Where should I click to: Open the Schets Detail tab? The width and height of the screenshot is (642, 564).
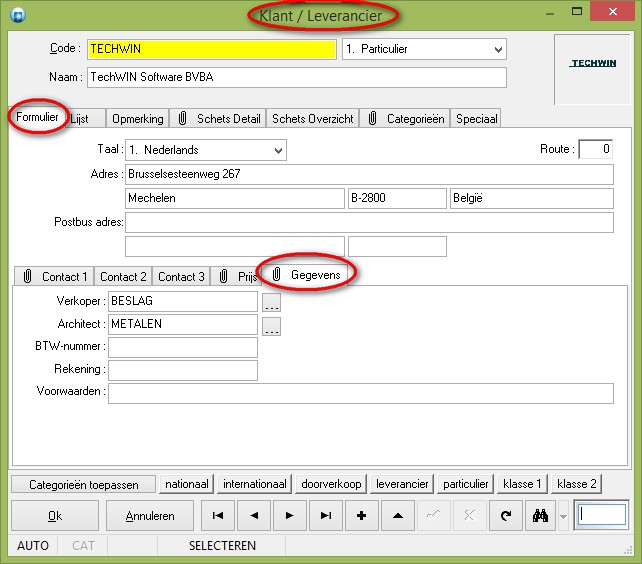point(219,119)
